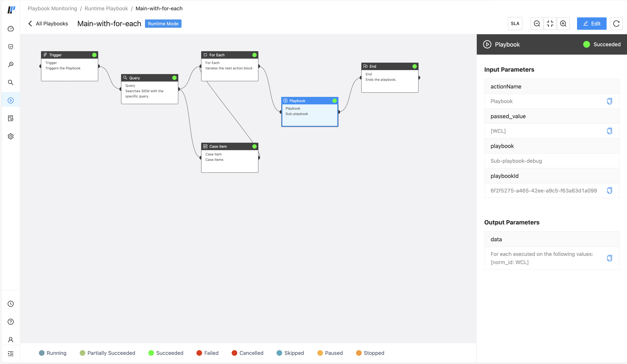The image size is (627, 364).
Task: Select the Case Item node
Action: [x=229, y=158]
